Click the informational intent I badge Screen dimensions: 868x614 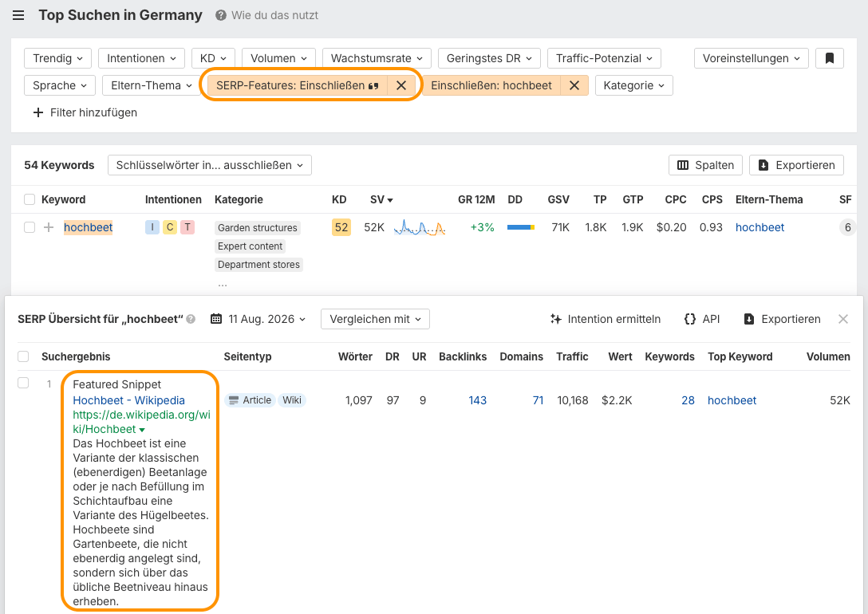(x=152, y=227)
